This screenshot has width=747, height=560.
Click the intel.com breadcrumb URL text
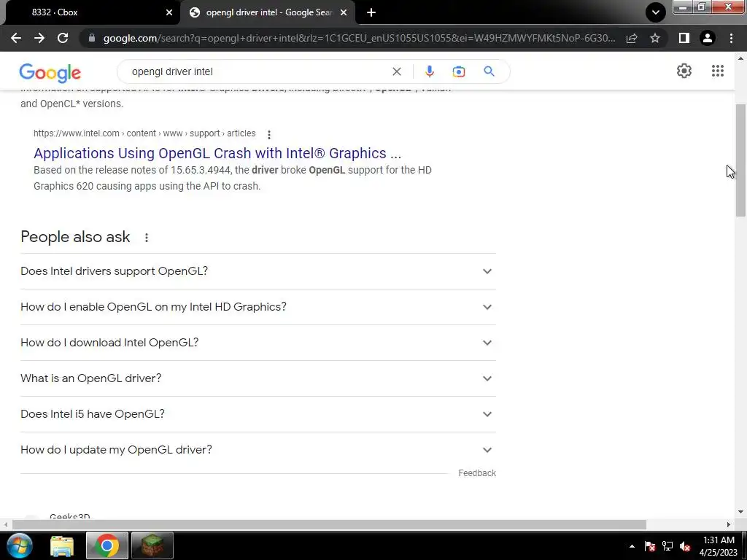pos(144,133)
